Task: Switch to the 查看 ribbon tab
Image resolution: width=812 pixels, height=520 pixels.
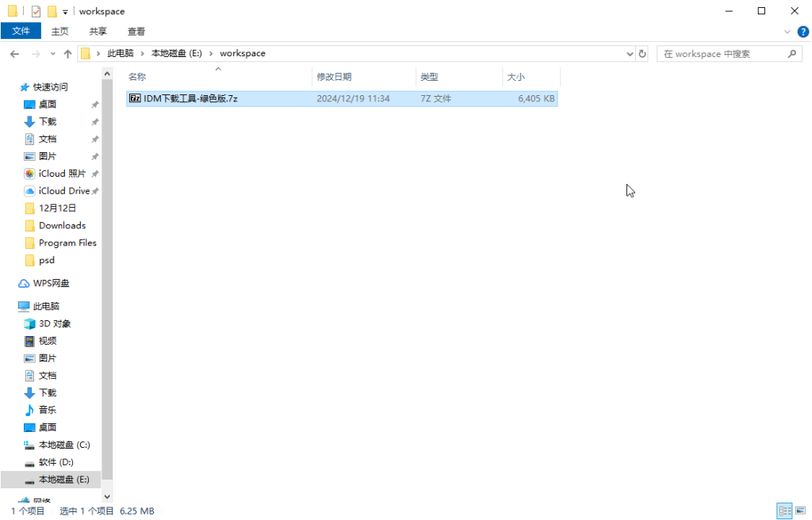Action: (136, 31)
